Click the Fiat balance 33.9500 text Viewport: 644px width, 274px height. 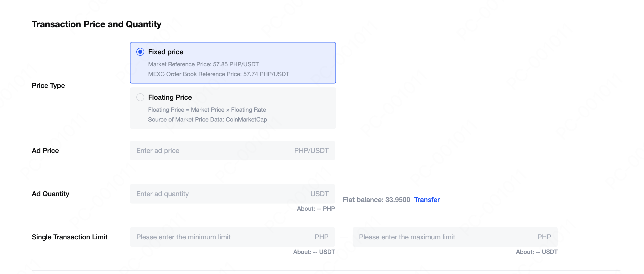pyautogui.click(x=376, y=200)
